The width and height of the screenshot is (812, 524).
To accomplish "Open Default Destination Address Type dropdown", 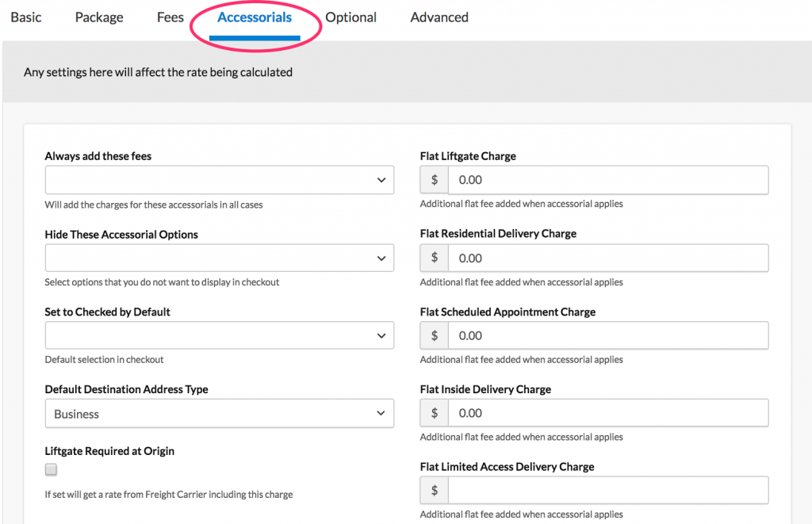I will (219, 414).
